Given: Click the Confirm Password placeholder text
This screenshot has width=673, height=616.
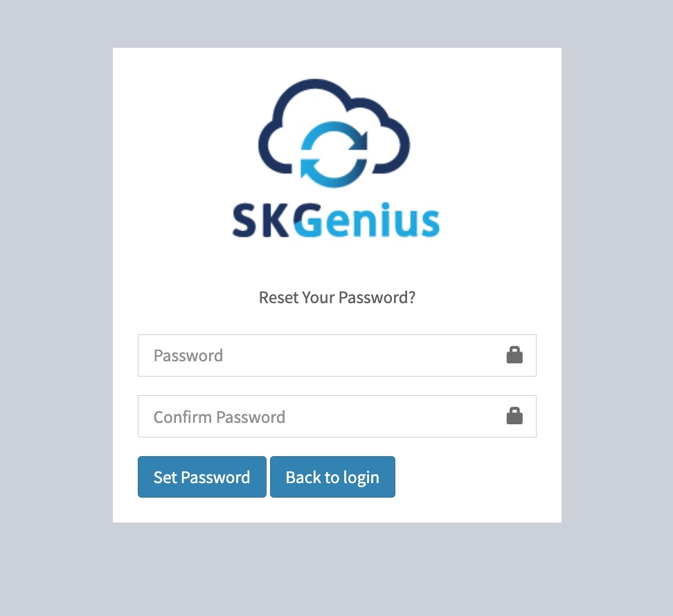Looking at the screenshot, I should coord(219,417).
